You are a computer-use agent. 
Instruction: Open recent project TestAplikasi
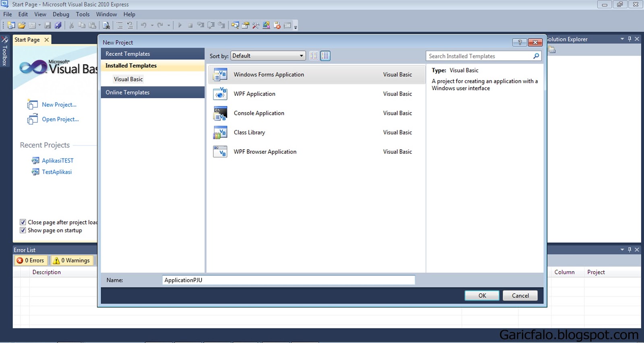57,172
